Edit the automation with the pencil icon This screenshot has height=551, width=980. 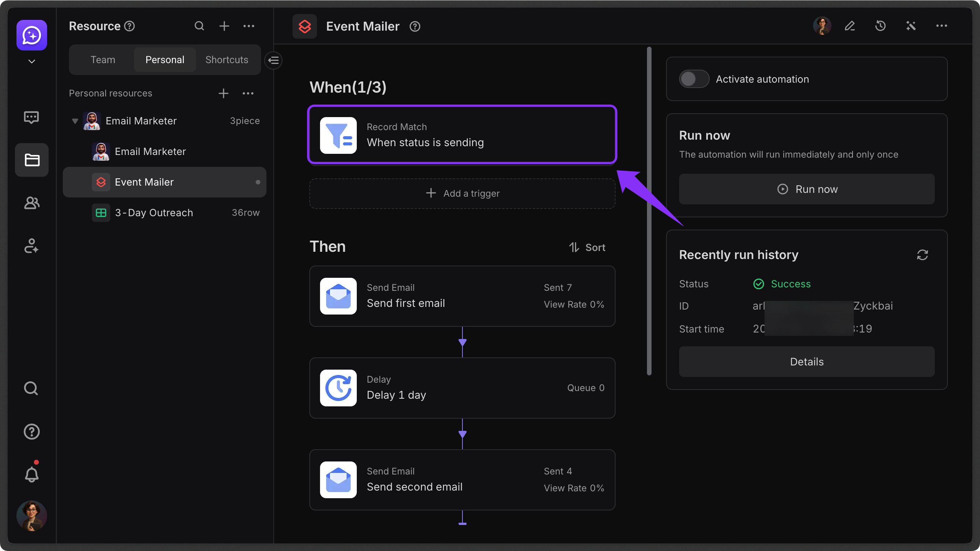850,26
